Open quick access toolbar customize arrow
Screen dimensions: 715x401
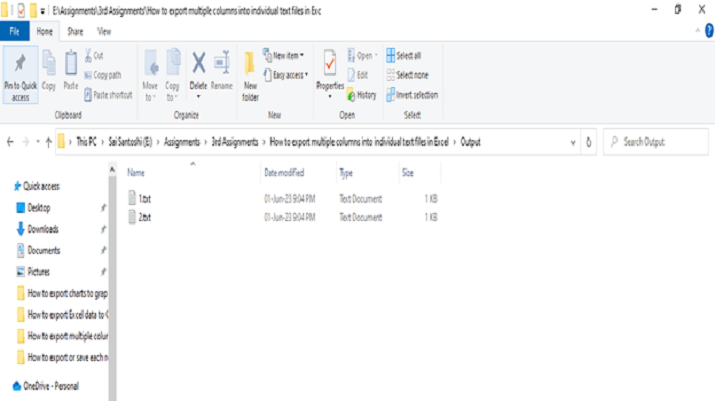click(x=42, y=11)
